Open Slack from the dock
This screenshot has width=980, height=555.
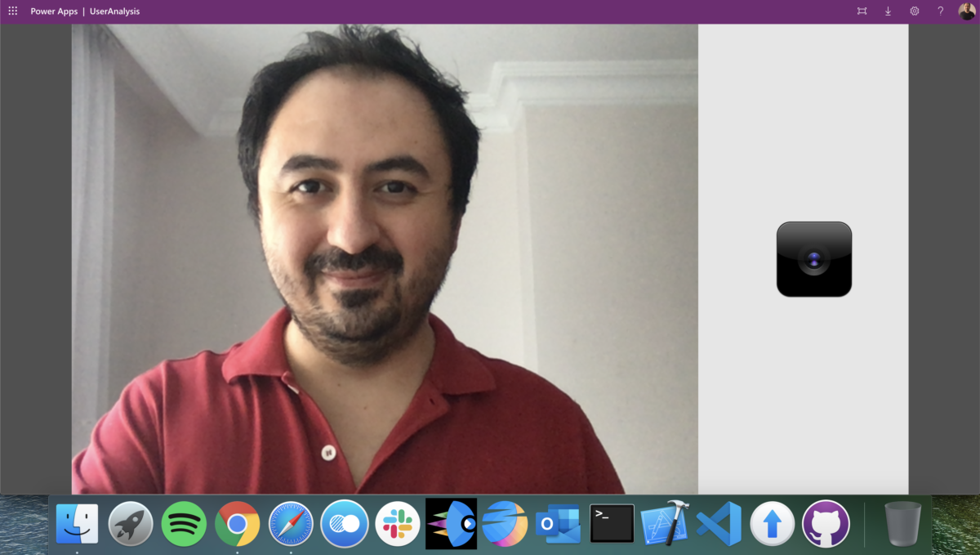[x=398, y=524]
